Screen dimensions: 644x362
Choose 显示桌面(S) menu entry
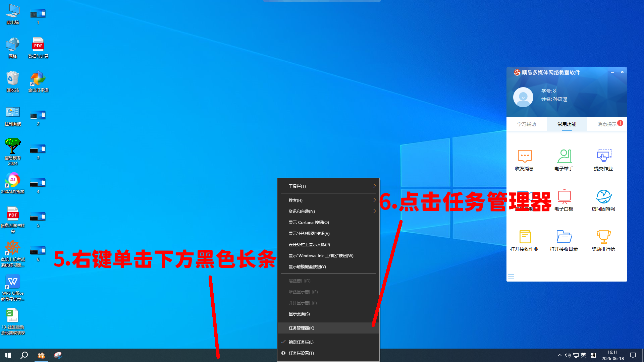pyautogui.click(x=329, y=314)
